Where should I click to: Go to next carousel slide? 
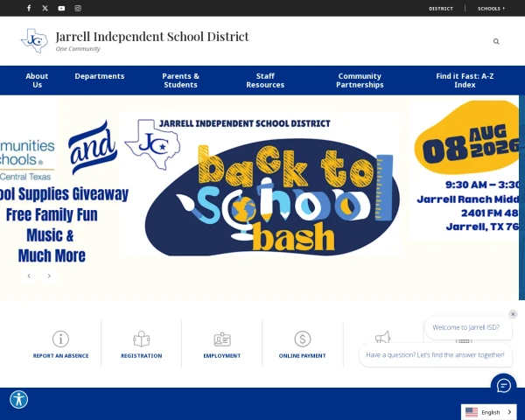(49, 276)
